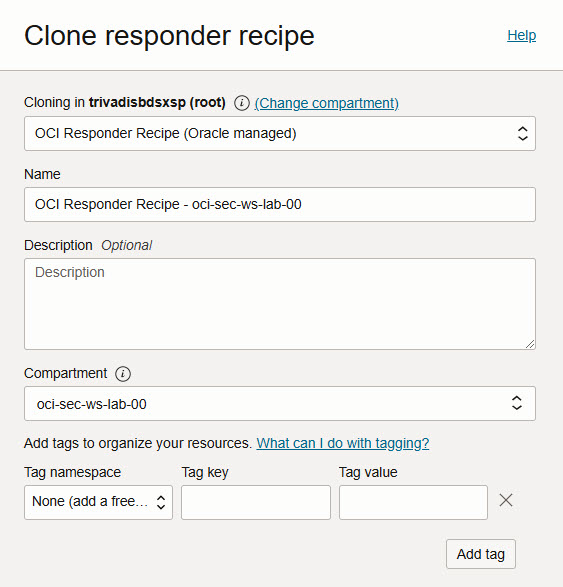Open What can I do with tagging link
This screenshot has height=587, width=563.
343,443
